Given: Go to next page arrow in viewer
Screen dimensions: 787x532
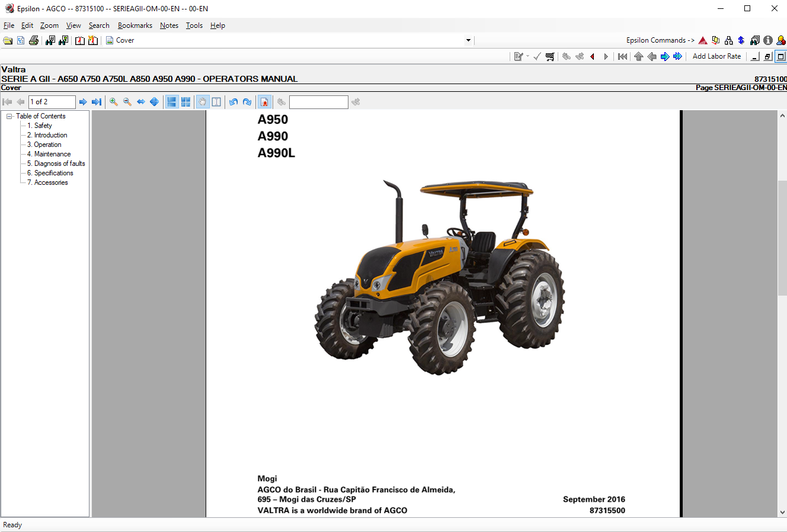Looking at the screenshot, I should 83,102.
